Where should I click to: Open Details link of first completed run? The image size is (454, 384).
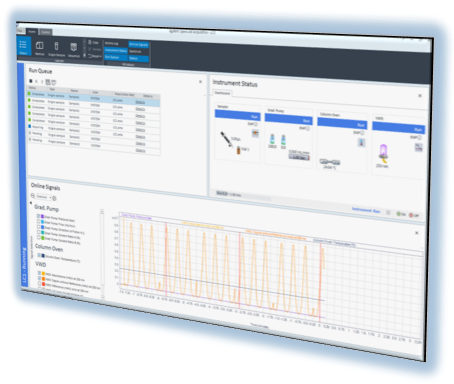[140, 102]
